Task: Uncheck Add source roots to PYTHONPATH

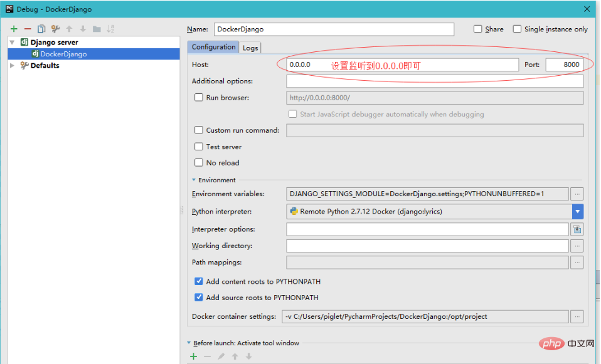Action: click(198, 298)
